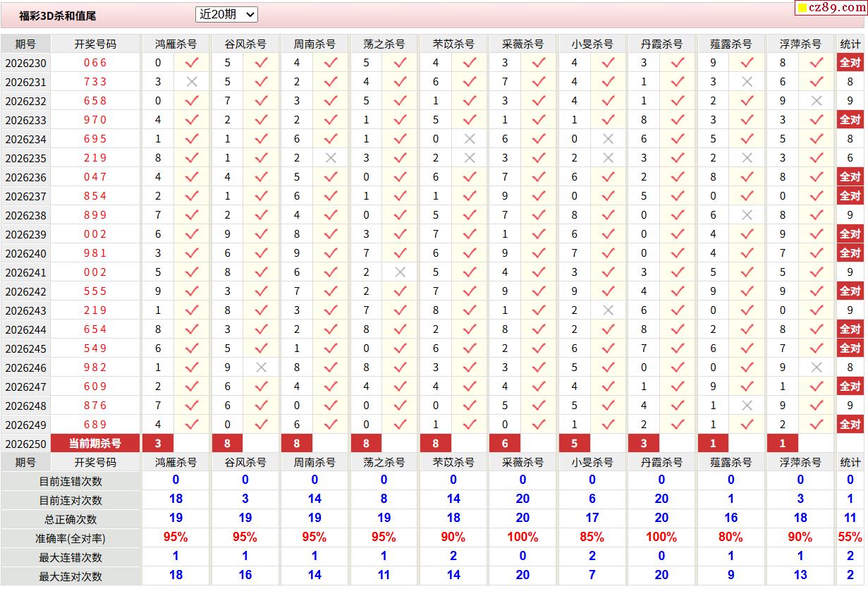Click the 统计 column header at top right
Screen dimensions: 868x589
coord(850,44)
